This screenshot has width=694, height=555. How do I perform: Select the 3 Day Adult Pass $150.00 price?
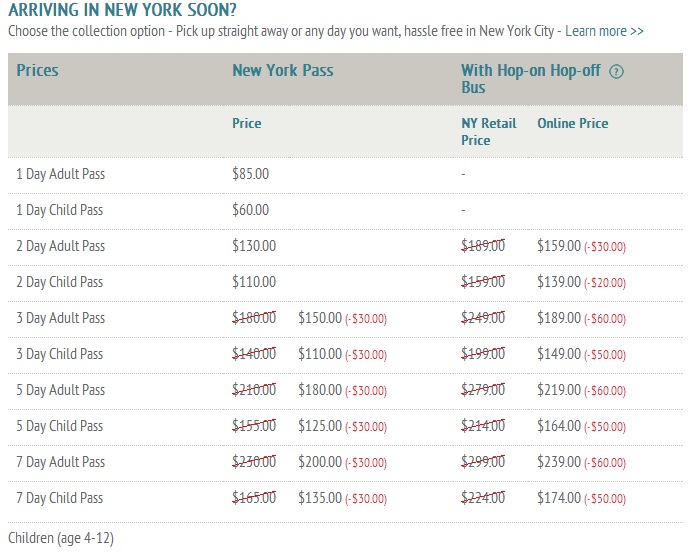tap(320, 318)
